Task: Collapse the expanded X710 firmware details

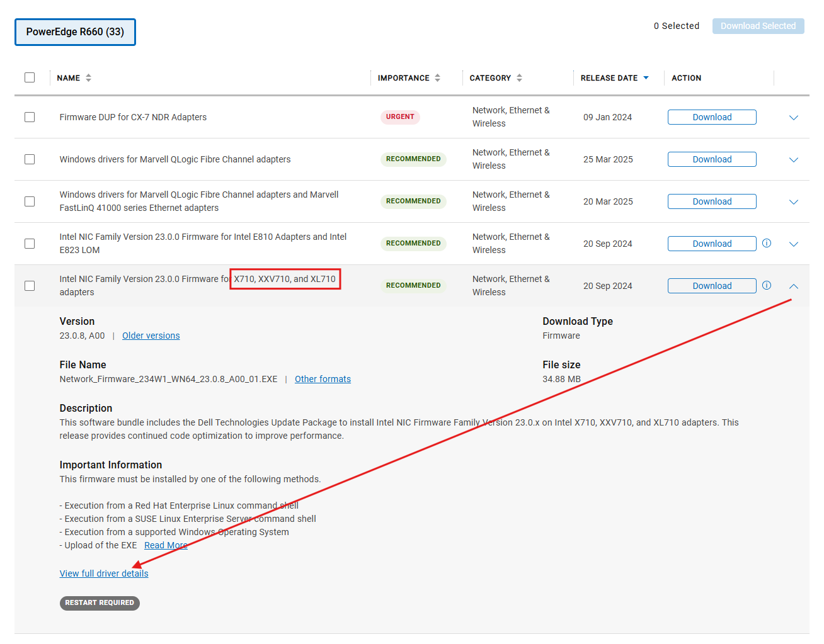Action: pyautogui.click(x=793, y=285)
